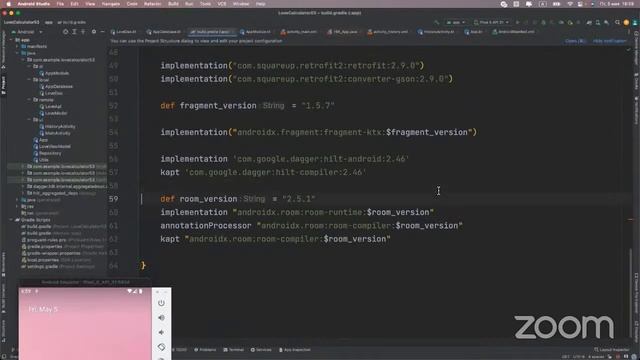The width and height of the screenshot is (640, 360).
Task: Open the Build menu
Action: pyautogui.click(x=173, y=4)
